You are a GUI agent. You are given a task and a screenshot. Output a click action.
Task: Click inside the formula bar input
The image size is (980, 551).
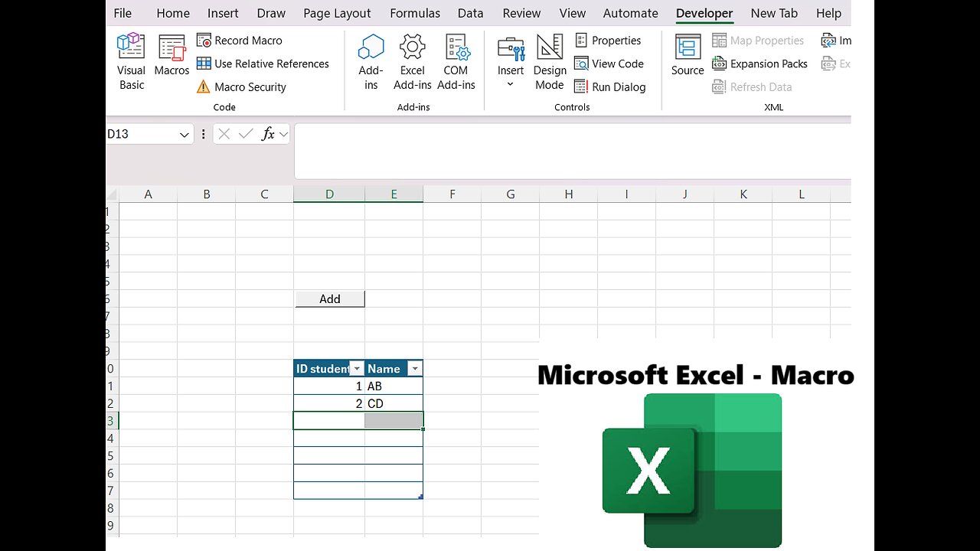[x=573, y=151]
